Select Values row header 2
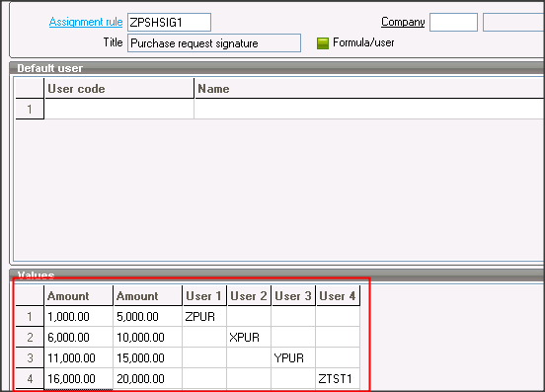Image resolution: width=545 pixels, height=392 pixels. coord(30,337)
